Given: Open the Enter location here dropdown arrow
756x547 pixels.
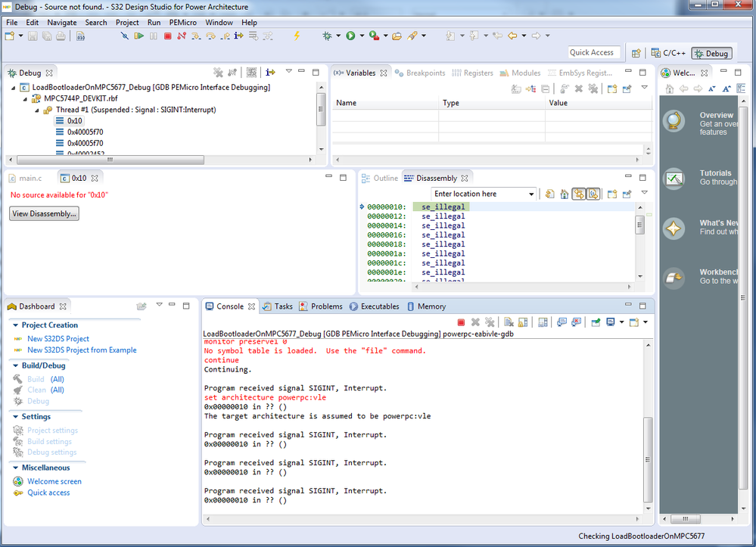Looking at the screenshot, I should click(530, 194).
